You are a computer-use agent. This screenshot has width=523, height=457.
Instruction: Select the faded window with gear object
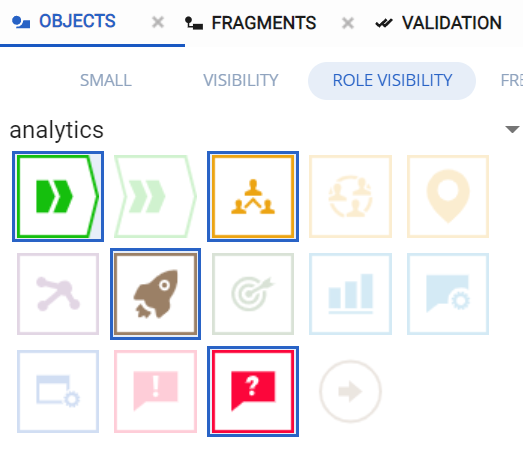(x=58, y=391)
